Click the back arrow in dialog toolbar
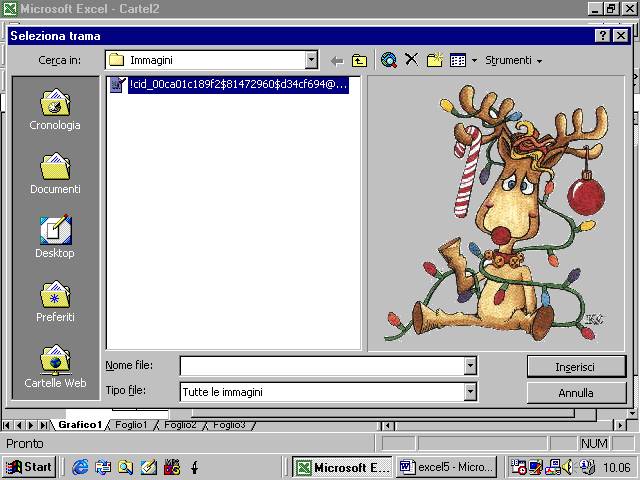 tap(337, 61)
